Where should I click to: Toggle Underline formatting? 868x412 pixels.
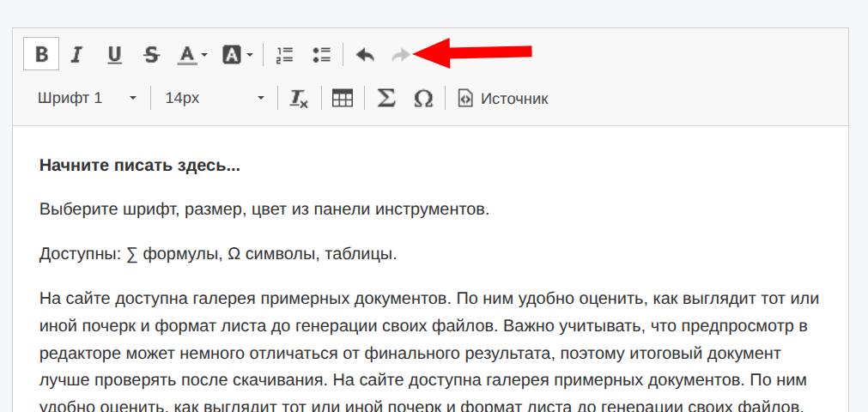pos(114,54)
